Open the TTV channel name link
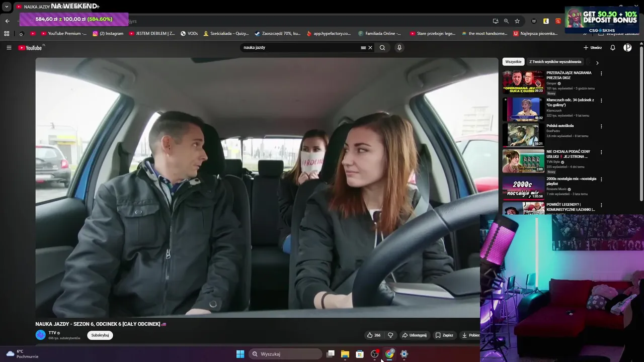 (x=52, y=333)
